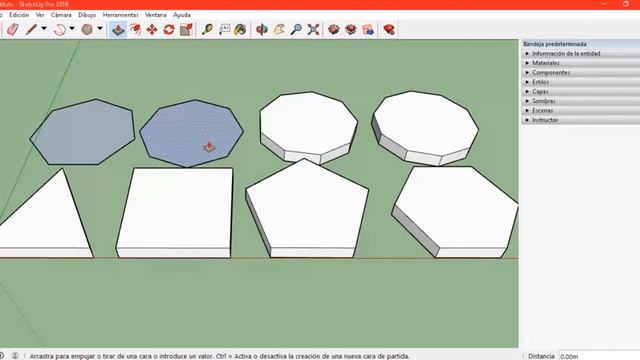The image size is (640, 360).
Task: Select the Push/Pull tool
Action: 118,29
